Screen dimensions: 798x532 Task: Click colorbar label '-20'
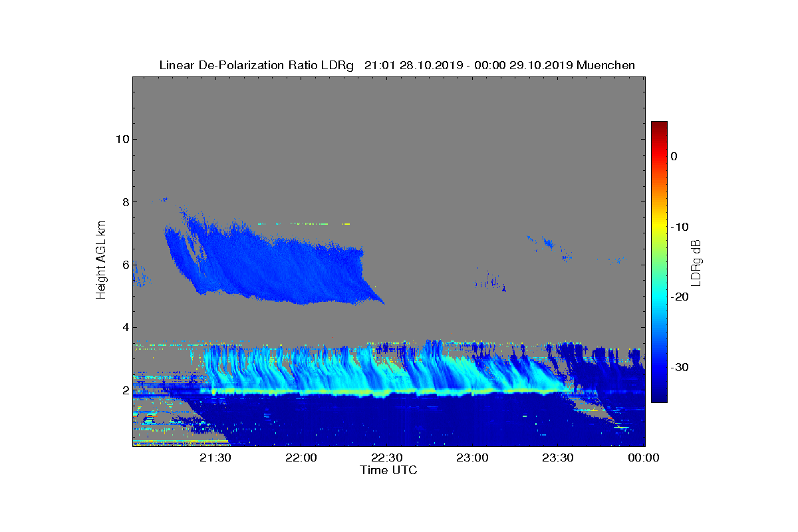(x=680, y=297)
